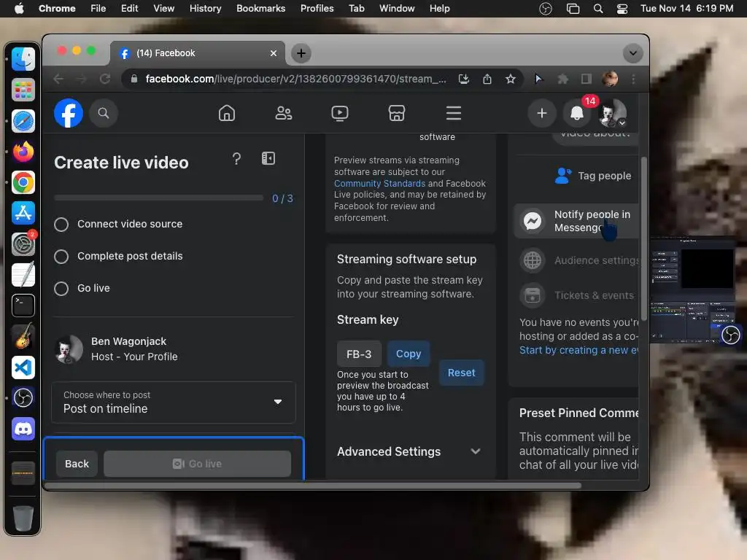
Task: Open the Window menu
Action: (x=397, y=9)
